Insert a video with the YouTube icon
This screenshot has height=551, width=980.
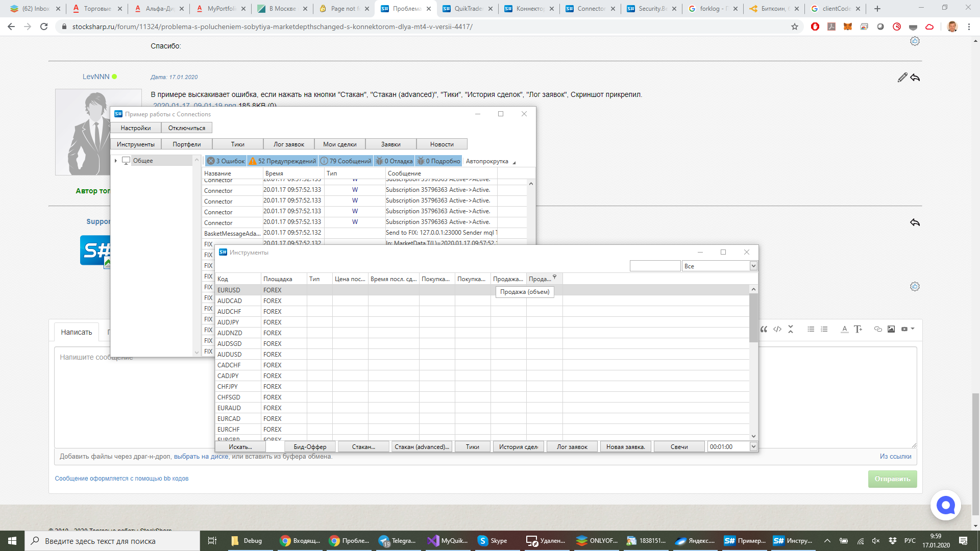(x=904, y=329)
